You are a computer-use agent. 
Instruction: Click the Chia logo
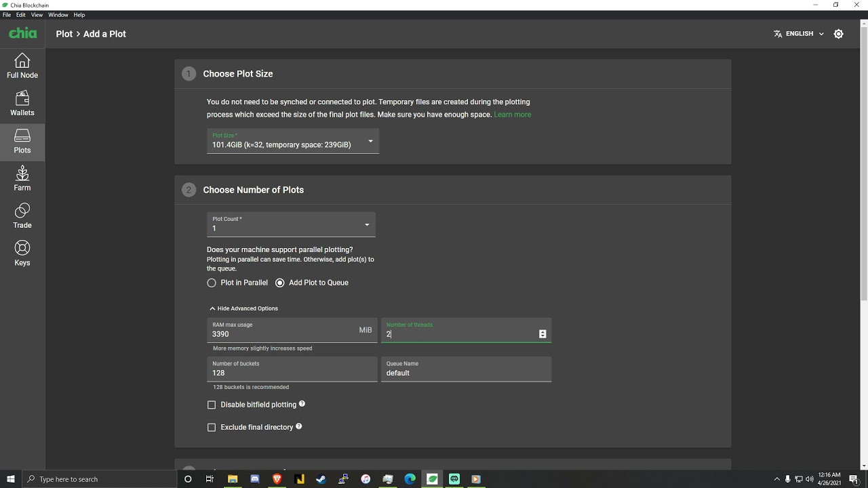[22, 33]
